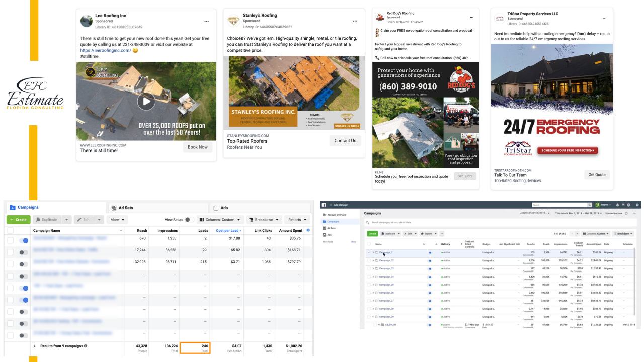Screen dimensions: 644x362
Task: Open the Columns: Custom dropdown in left panel
Action: (x=220, y=220)
